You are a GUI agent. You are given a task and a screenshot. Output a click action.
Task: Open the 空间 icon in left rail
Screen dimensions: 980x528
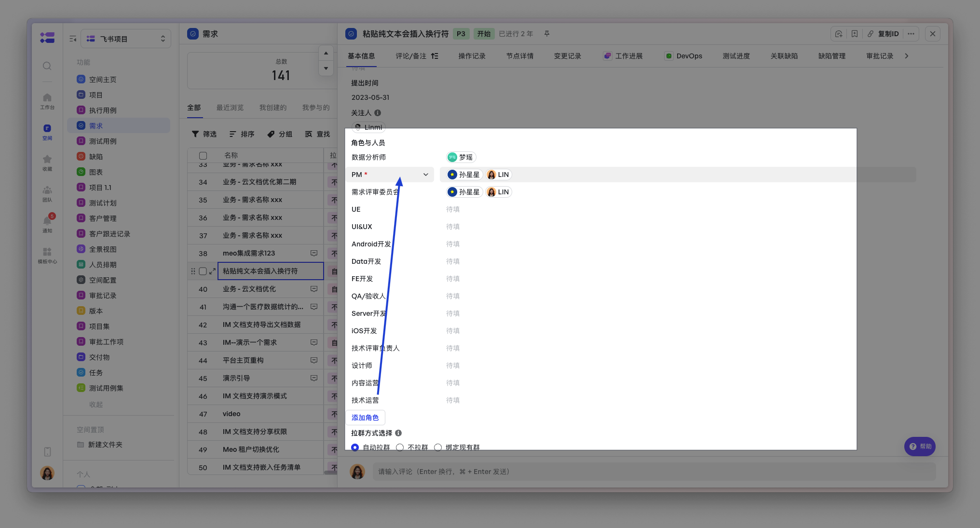pyautogui.click(x=47, y=132)
